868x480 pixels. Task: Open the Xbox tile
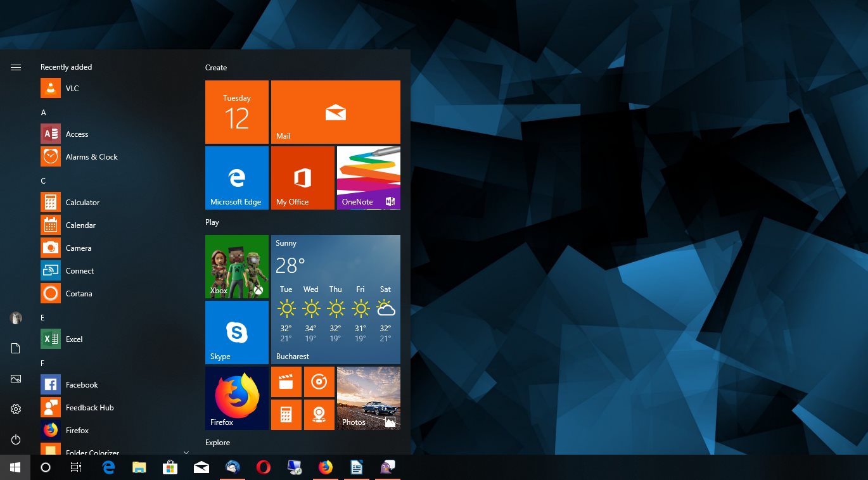click(x=237, y=267)
